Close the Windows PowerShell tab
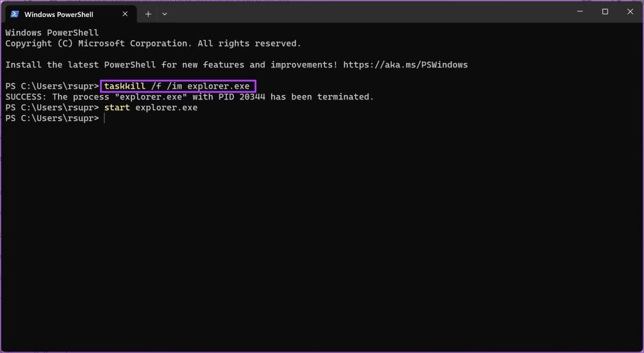 [x=125, y=14]
